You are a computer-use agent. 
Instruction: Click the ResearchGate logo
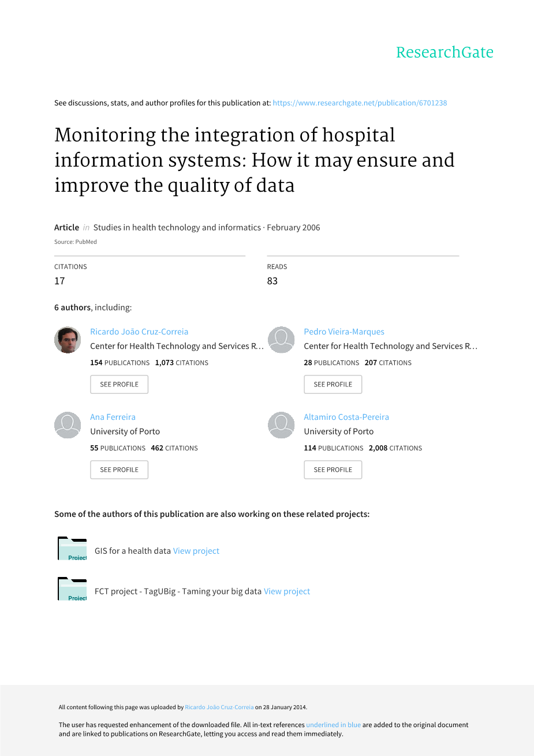pos(445,53)
